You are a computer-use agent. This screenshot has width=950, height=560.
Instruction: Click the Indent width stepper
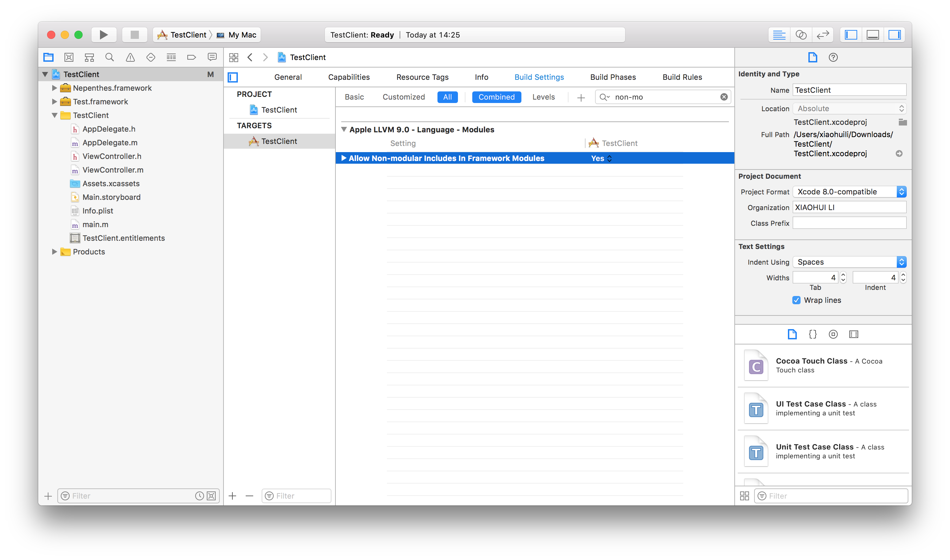coord(903,278)
